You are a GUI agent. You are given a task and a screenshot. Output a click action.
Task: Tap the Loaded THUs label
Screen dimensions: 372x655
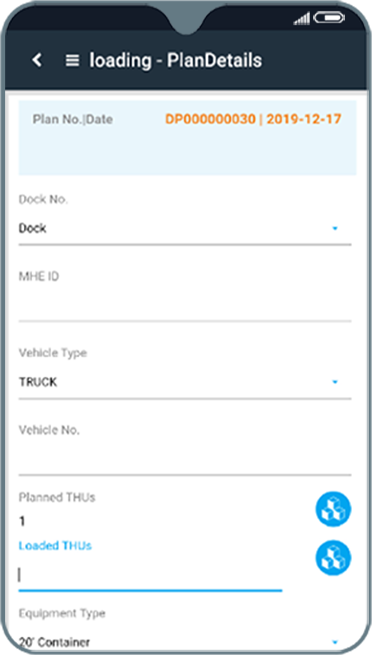55,546
